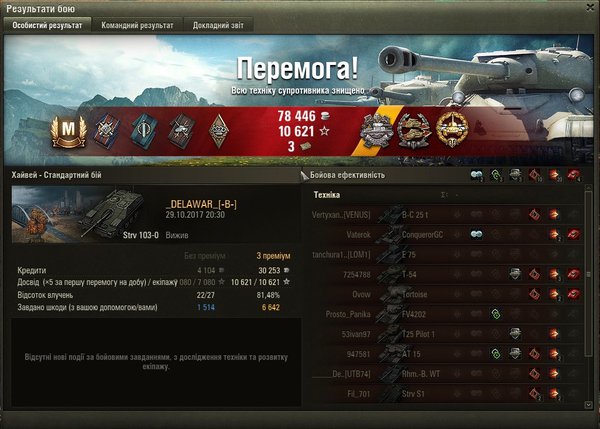Click the sum sort icon beside Техніка

point(444,195)
